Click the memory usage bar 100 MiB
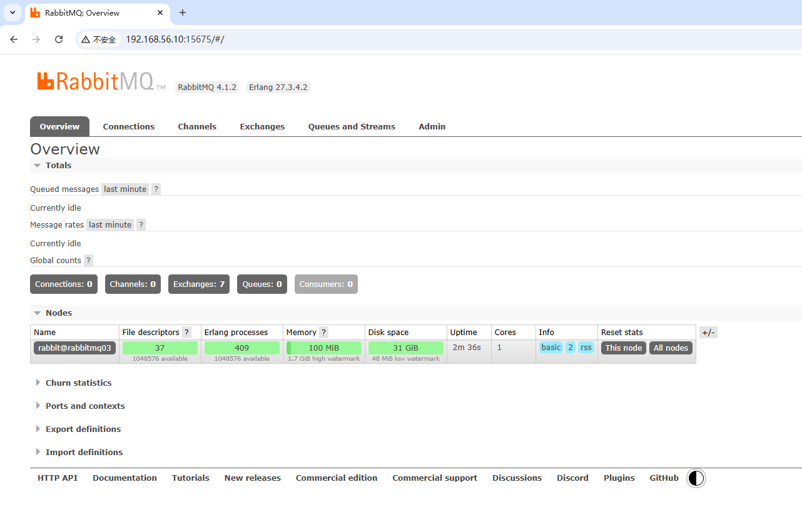 point(324,348)
